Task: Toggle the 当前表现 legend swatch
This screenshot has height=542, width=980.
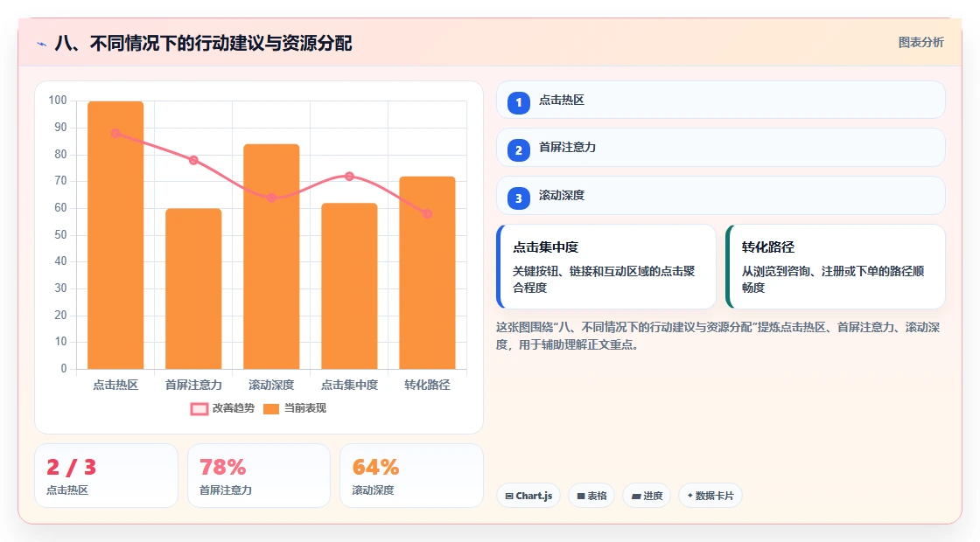Action: (270, 409)
